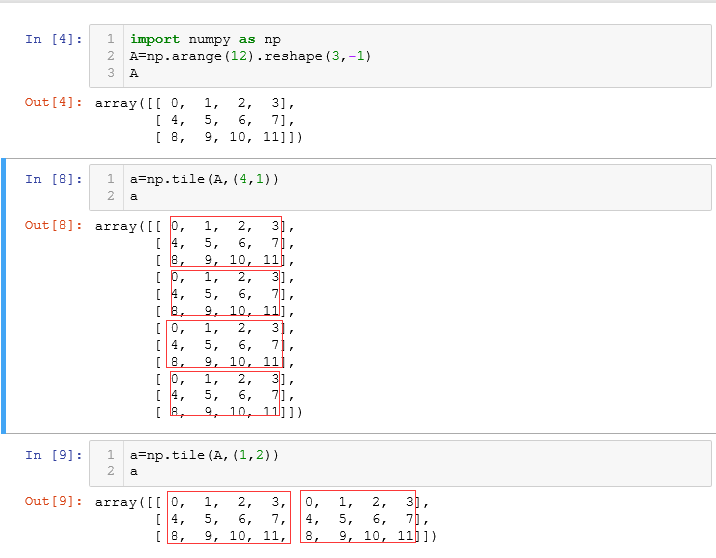The height and width of the screenshot is (558, 716).
Task: Click line number 2 in cell In [9]
Action: 111,471
